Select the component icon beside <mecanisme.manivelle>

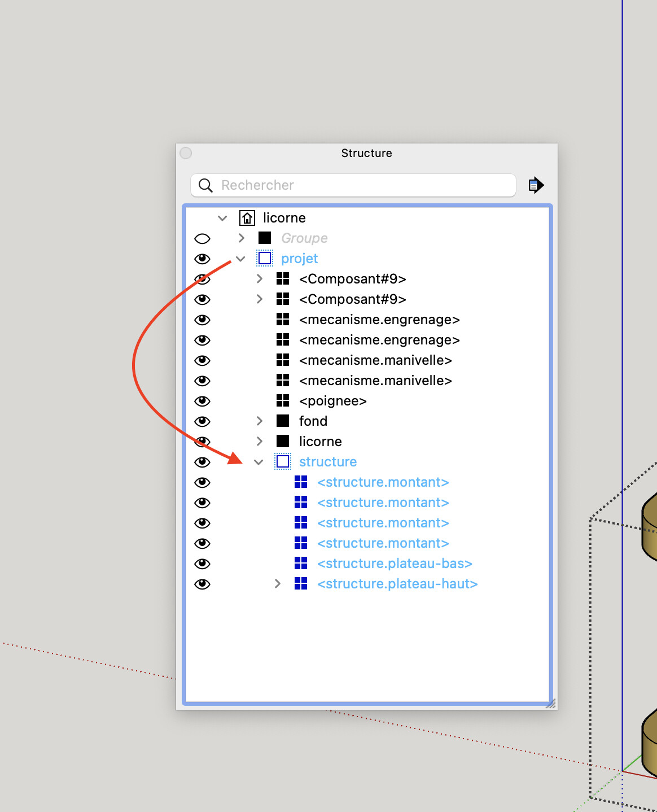pyautogui.click(x=283, y=360)
